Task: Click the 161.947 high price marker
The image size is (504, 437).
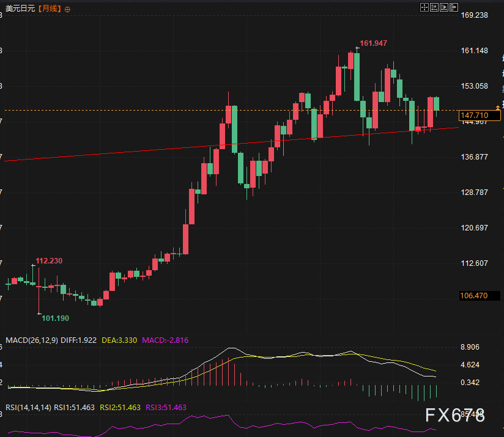Action: 373,43
